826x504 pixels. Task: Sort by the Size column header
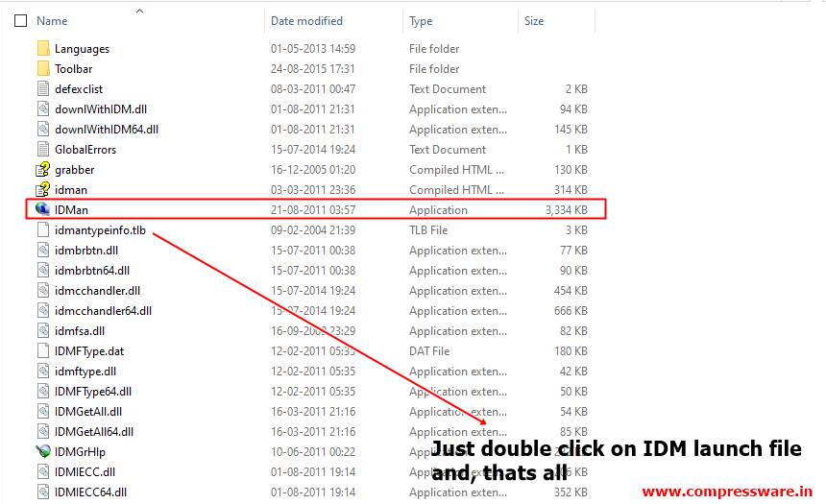click(x=534, y=21)
